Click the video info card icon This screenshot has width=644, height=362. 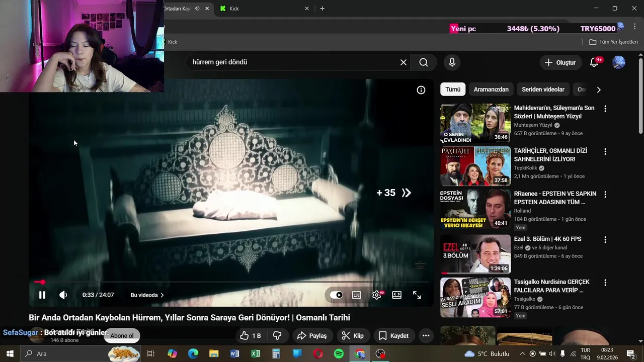(421, 90)
